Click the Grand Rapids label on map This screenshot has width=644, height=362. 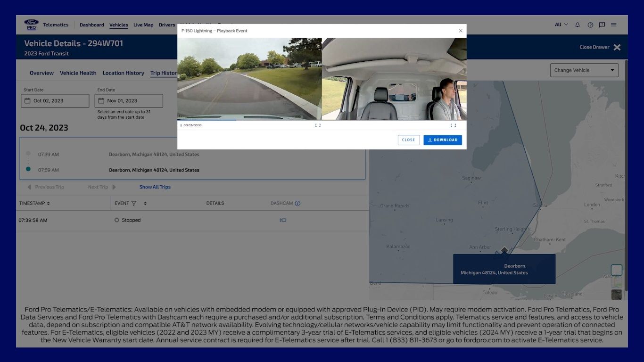tap(395, 206)
